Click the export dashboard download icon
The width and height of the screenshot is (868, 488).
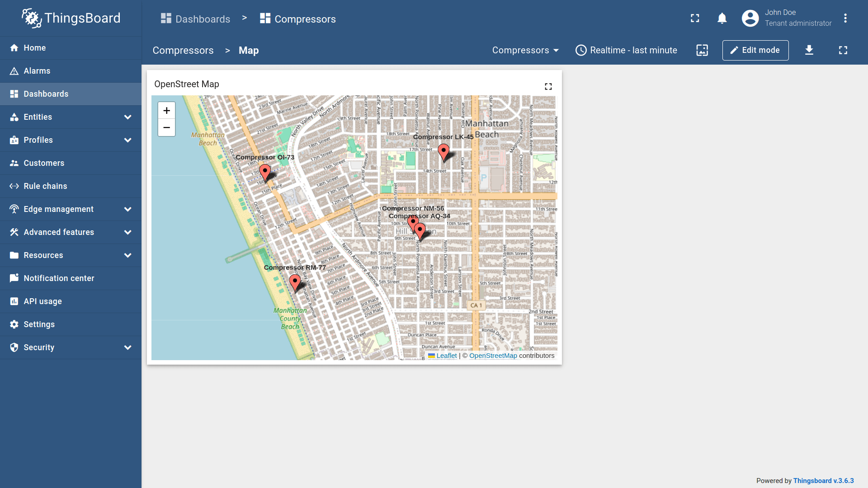809,50
